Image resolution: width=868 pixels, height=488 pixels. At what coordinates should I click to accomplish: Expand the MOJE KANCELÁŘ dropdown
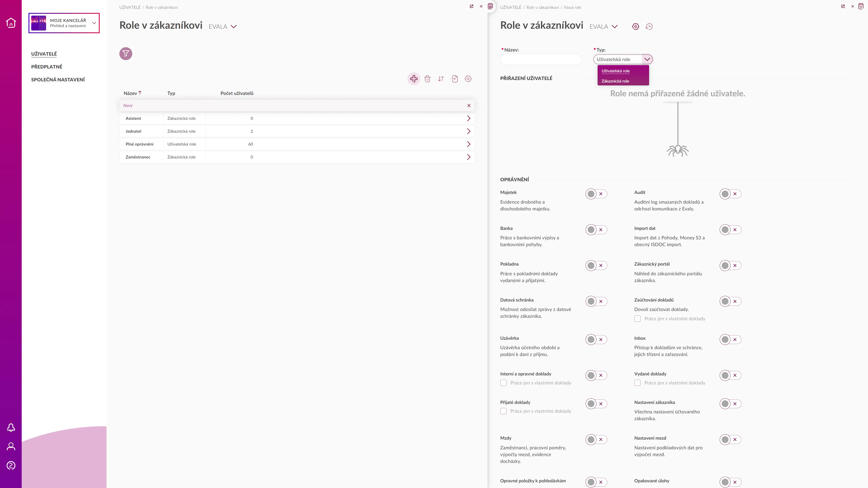(x=94, y=23)
